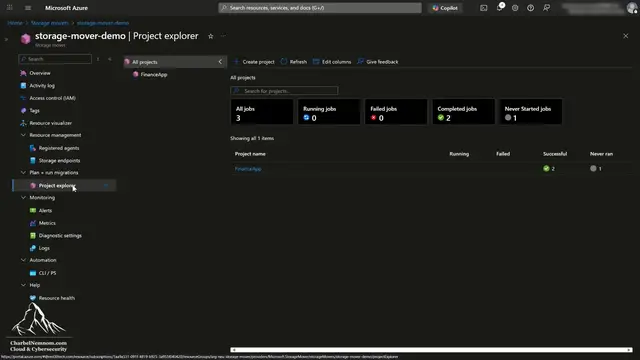The width and height of the screenshot is (640, 360).
Task: Collapse the Plan + run migrations section
Action: pos(23,173)
